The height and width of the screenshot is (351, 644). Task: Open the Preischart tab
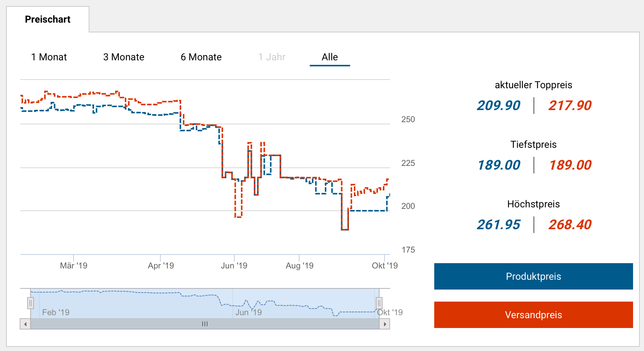coord(48,19)
